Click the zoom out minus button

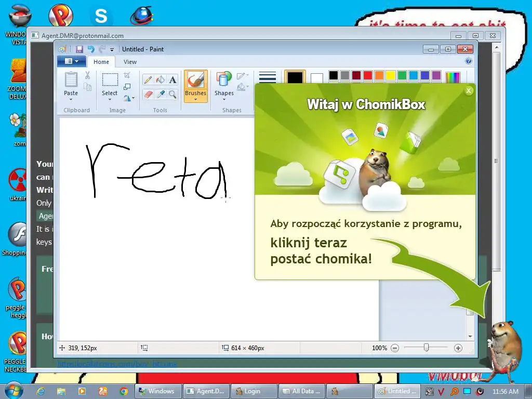tap(395, 348)
